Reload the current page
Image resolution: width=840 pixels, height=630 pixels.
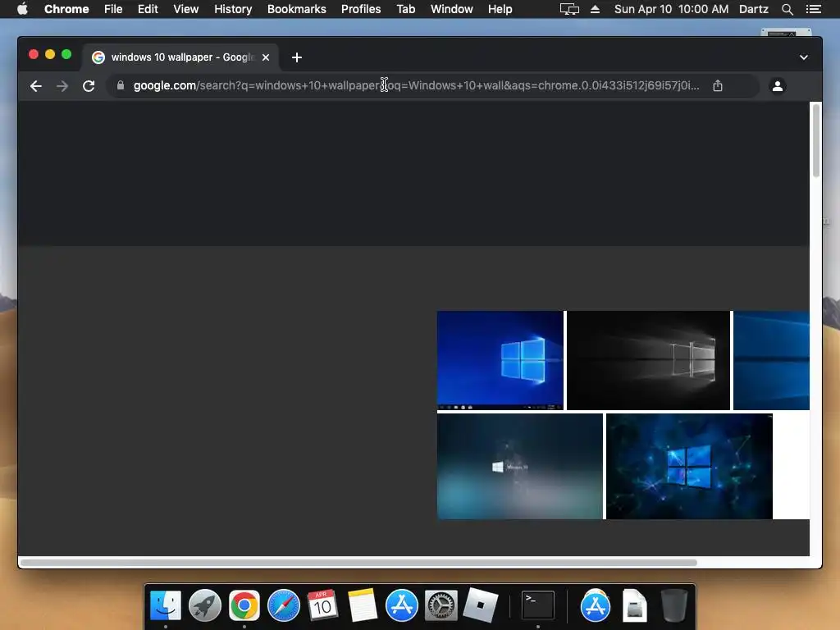click(89, 85)
